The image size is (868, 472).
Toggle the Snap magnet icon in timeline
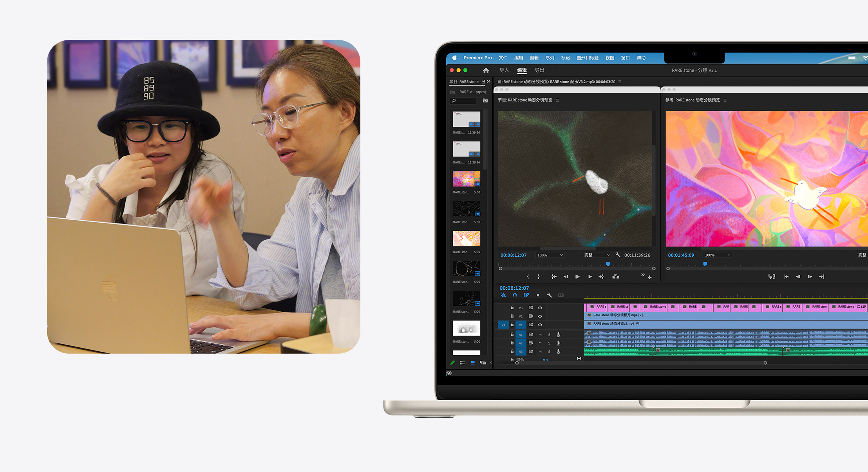(515, 295)
